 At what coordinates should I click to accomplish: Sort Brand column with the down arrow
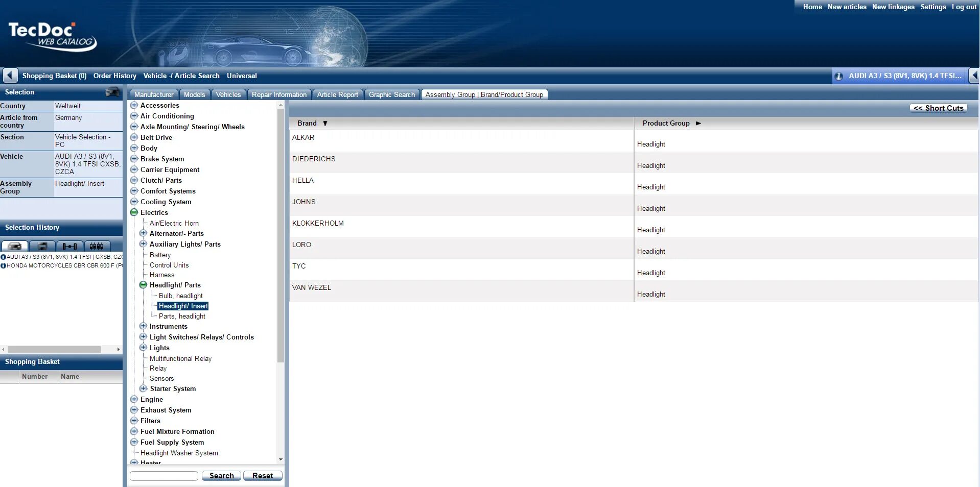(325, 124)
